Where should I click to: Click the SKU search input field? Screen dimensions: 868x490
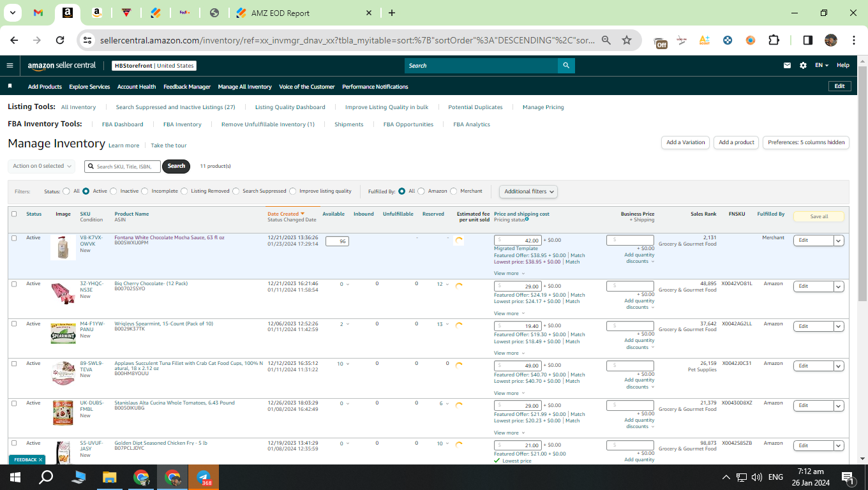pos(123,166)
